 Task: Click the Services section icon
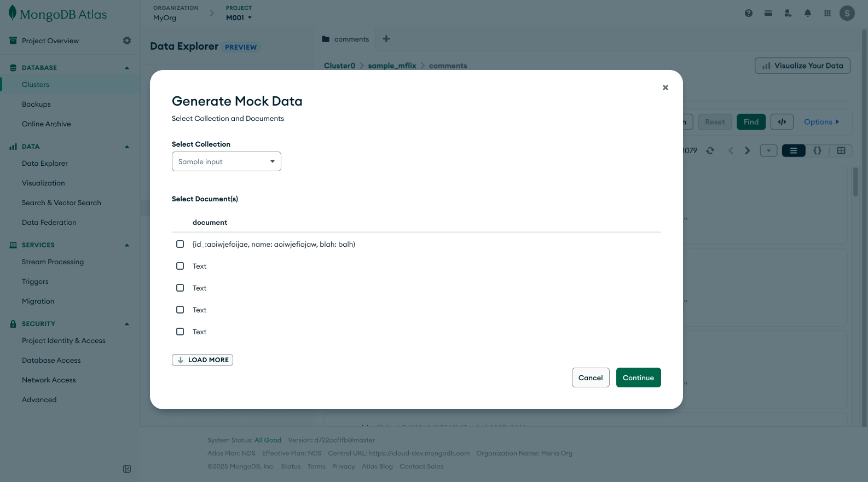point(13,245)
